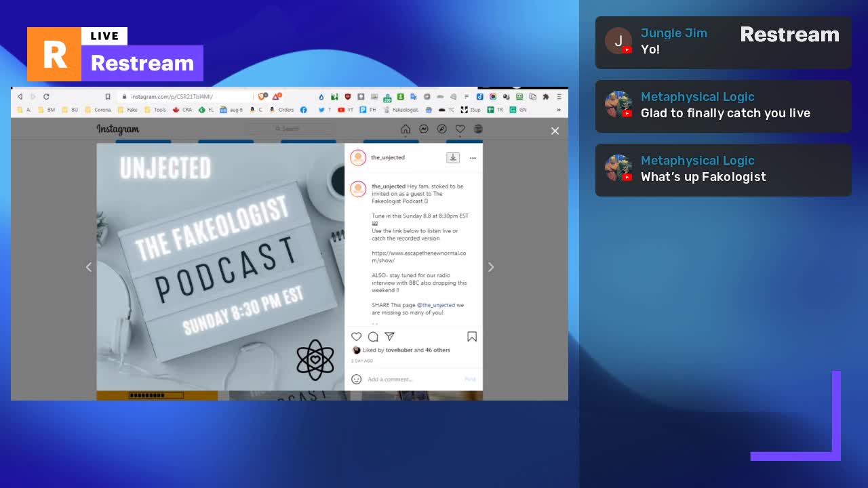The image size is (868, 488).
Task: Click the Instagram search field
Action: click(290, 129)
